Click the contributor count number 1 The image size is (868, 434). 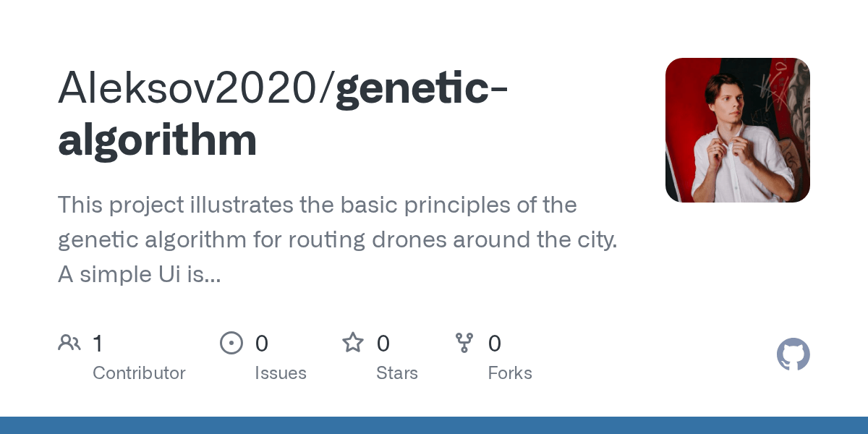pos(98,344)
